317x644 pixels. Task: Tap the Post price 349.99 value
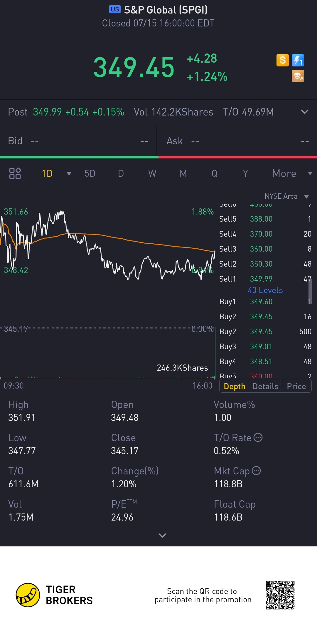coord(47,112)
